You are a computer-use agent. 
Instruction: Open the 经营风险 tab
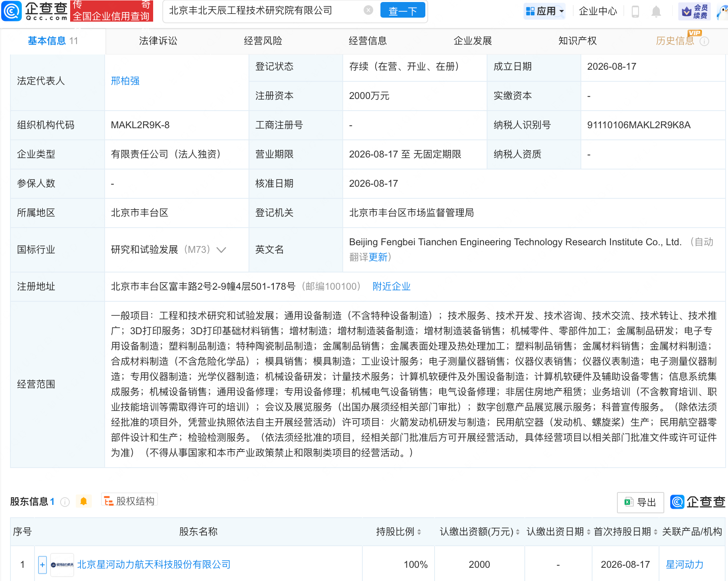[263, 41]
